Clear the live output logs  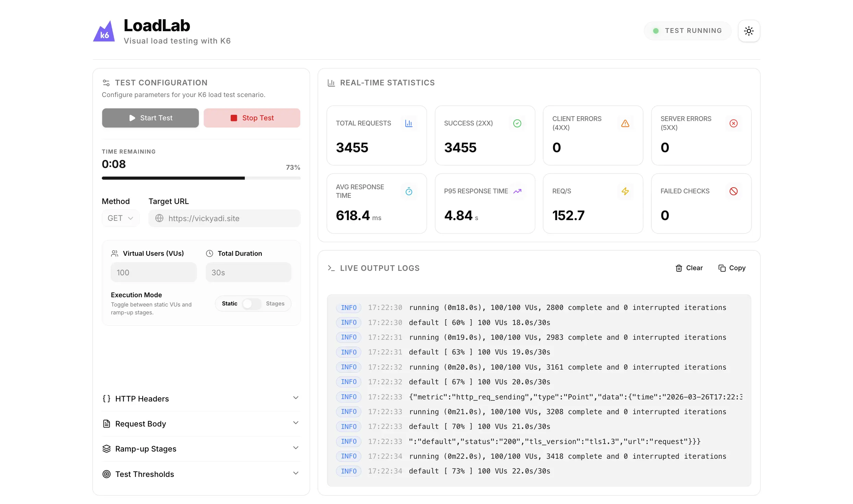[x=689, y=268]
